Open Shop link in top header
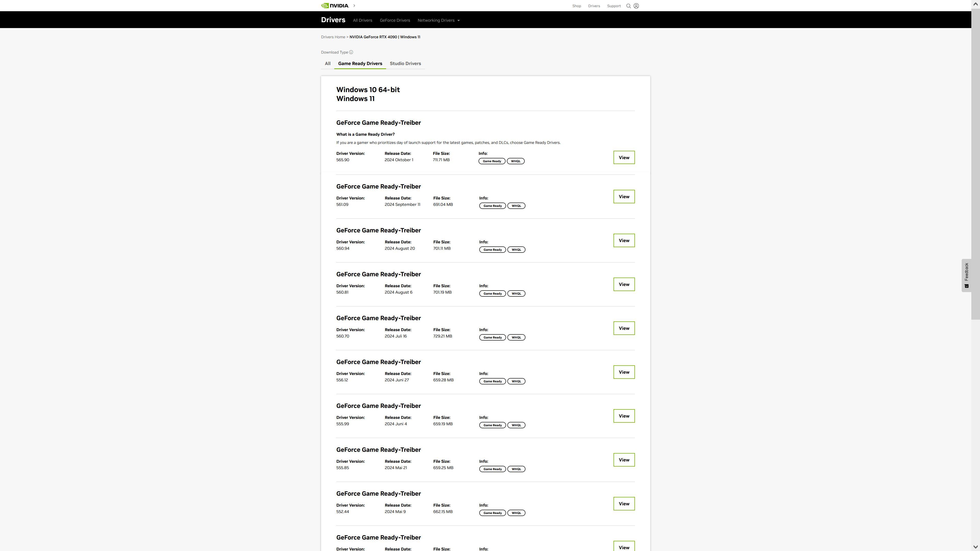 point(576,6)
